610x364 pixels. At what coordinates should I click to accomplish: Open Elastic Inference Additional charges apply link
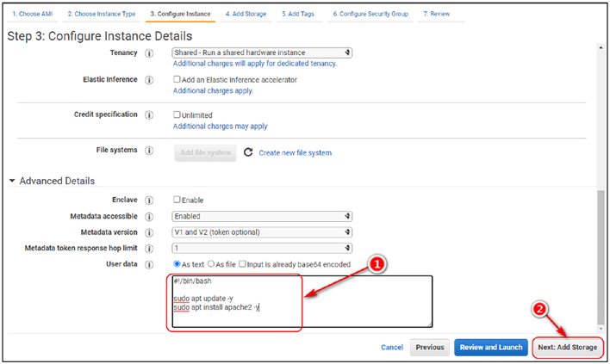point(213,90)
